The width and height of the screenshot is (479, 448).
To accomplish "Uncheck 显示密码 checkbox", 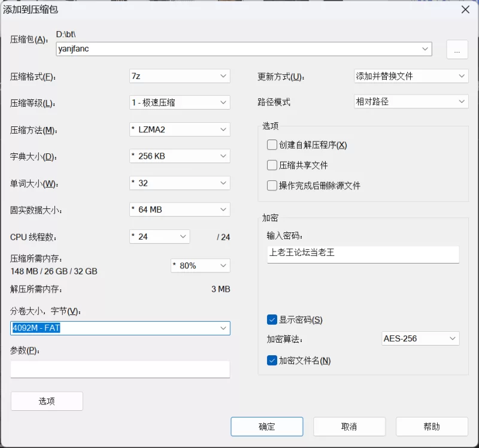I will [x=272, y=320].
